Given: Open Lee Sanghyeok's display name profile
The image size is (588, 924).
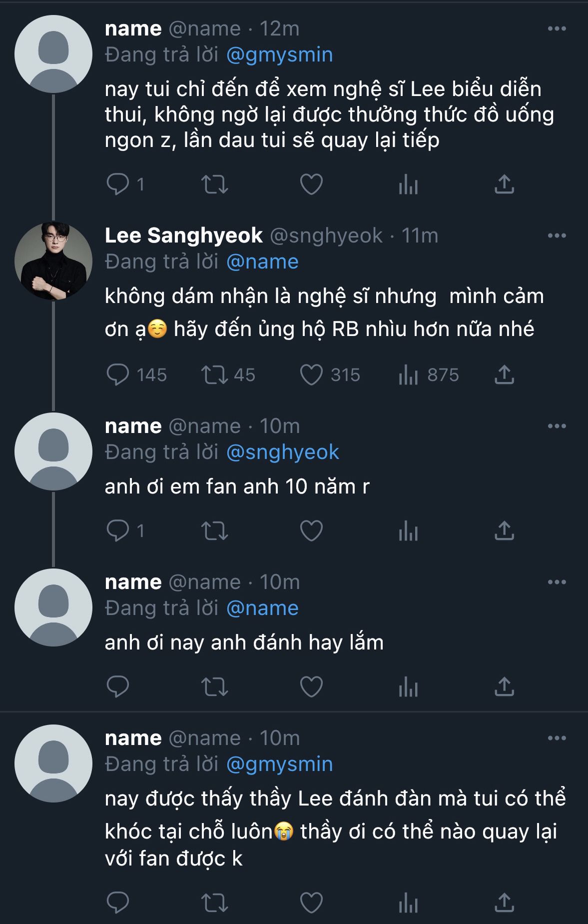Looking at the screenshot, I should 183,236.
